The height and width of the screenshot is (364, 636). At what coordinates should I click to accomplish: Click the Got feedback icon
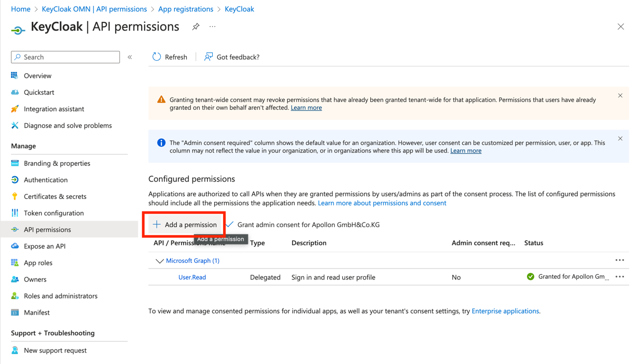pos(209,57)
